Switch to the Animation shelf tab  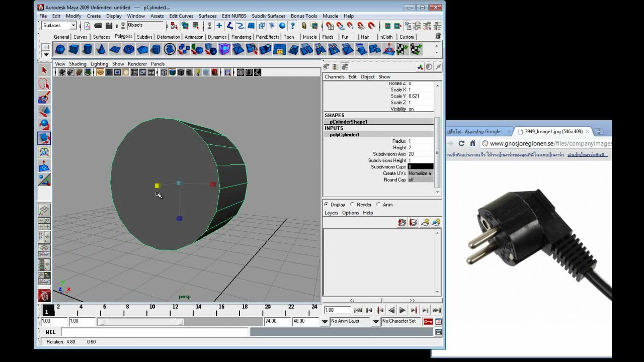194,37
